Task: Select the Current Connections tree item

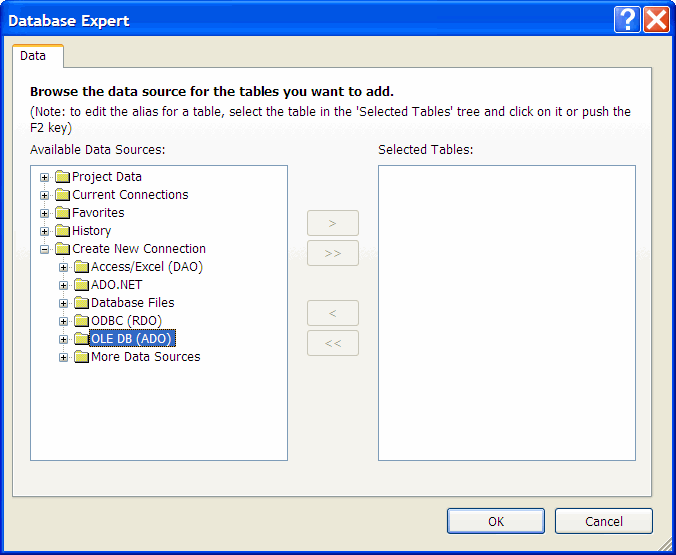Action: [130, 195]
